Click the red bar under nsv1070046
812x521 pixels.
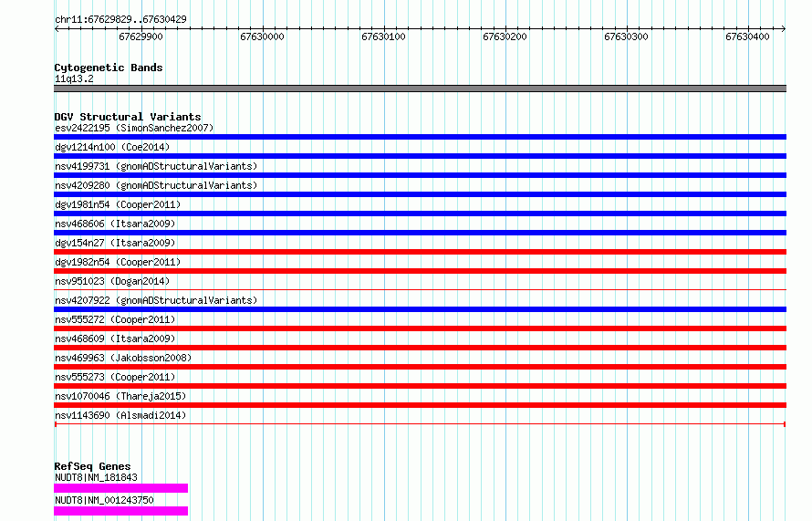[x=420, y=405]
